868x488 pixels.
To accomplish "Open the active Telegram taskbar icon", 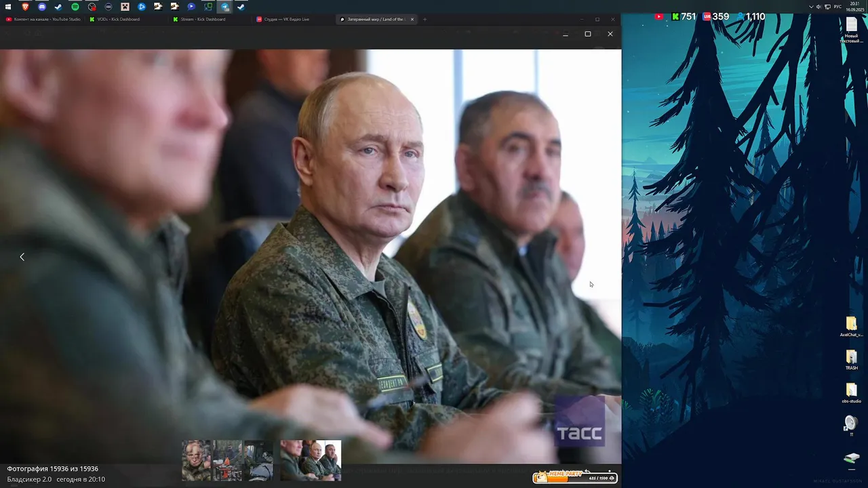I will click(x=224, y=7).
